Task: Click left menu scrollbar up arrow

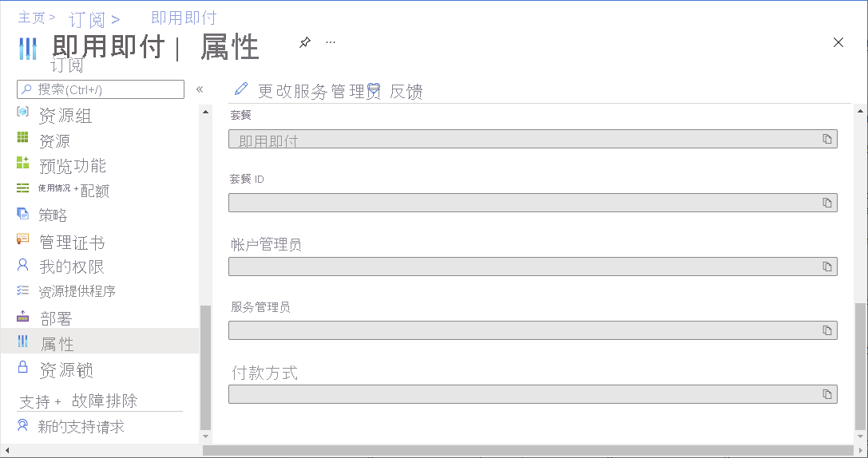Action: click(x=205, y=112)
